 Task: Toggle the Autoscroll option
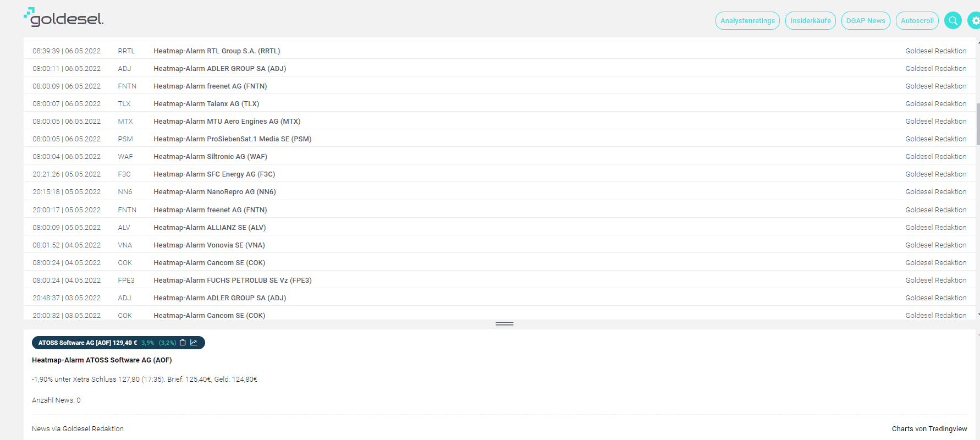[x=917, y=21]
